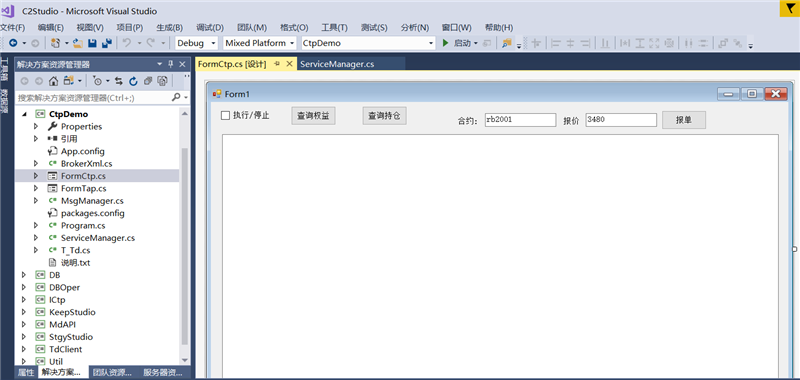Click the show all files icon
The image size is (800, 380).
(x=162, y=81)
